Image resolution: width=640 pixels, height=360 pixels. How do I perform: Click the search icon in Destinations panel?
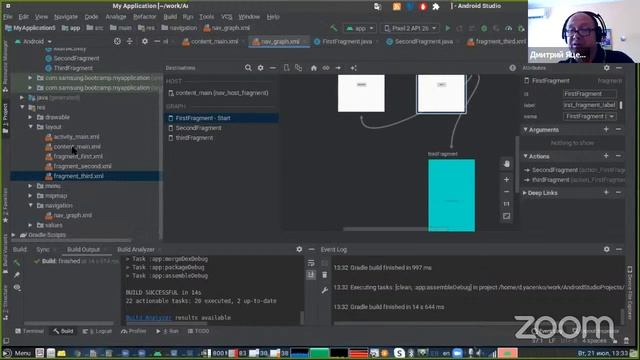pyautogui.click(x=248, y=68)
